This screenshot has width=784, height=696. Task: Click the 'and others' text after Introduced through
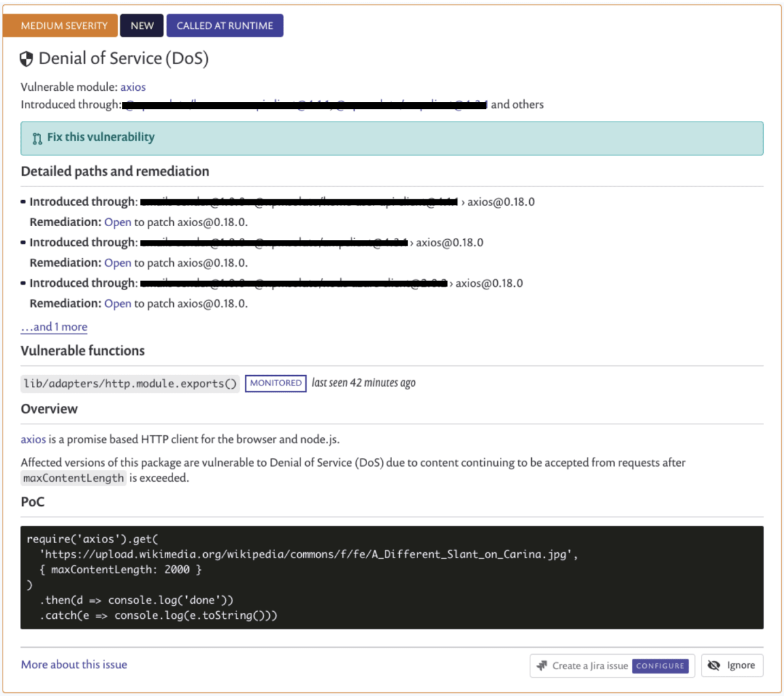coord(517,105)
